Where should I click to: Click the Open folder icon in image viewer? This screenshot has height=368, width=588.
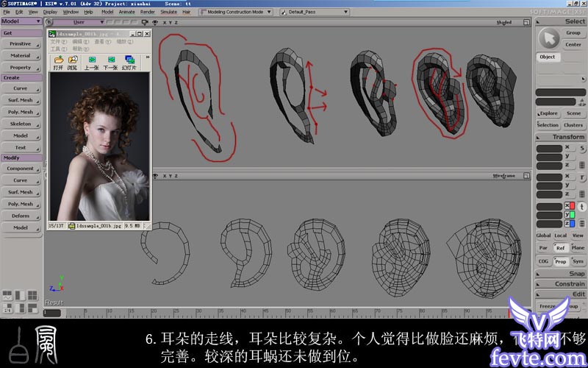point(59,63)
